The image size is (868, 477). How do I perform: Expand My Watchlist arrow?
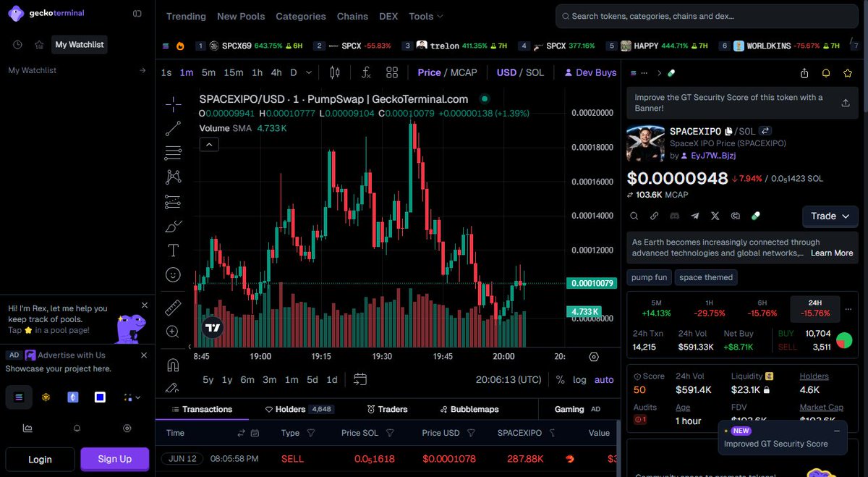click(142, 70)
